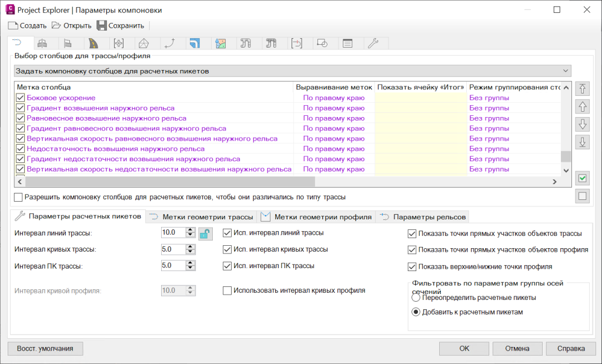Click the check-all green checkmark button
The width and height of the screenshot is (602, 364).
pyautogui.click(x=582, y=178)
